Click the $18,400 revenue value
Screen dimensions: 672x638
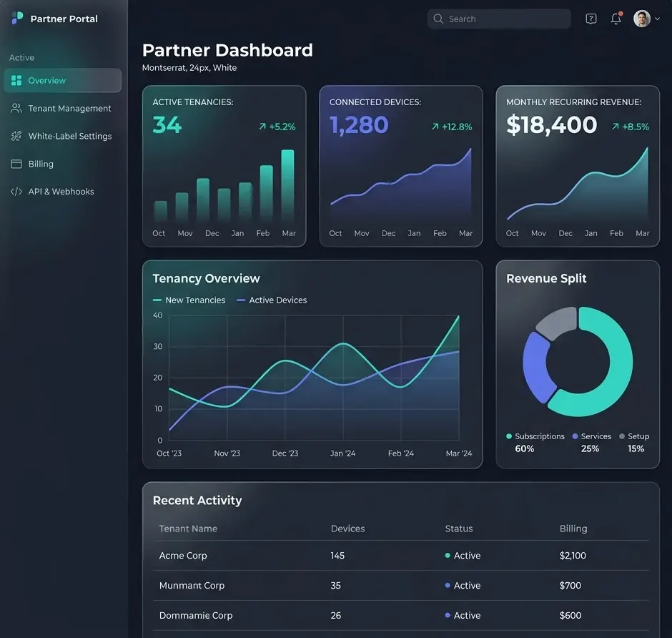point(552,124)
